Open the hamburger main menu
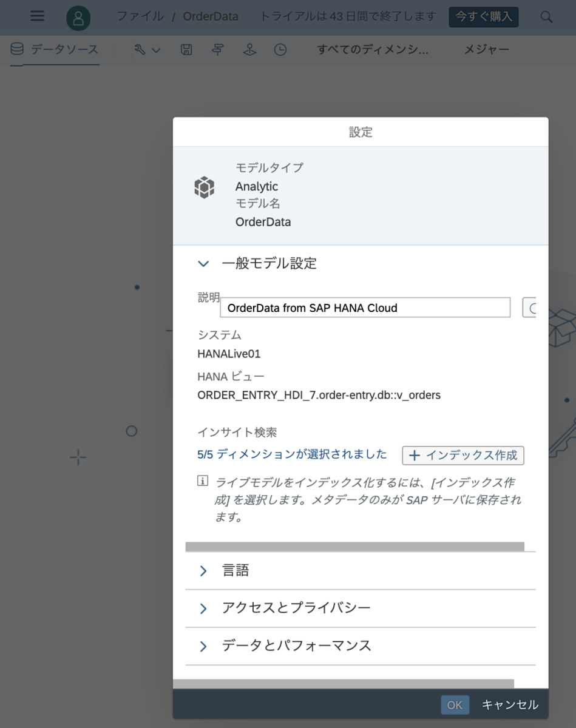This screenshot has width=576, height=728. (x=37, y=16)
